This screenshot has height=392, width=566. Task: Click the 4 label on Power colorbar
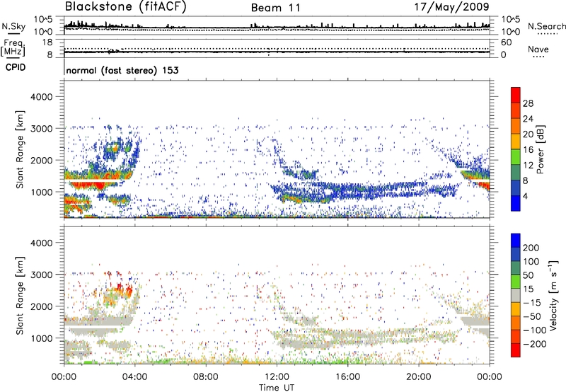pos(525,196)
